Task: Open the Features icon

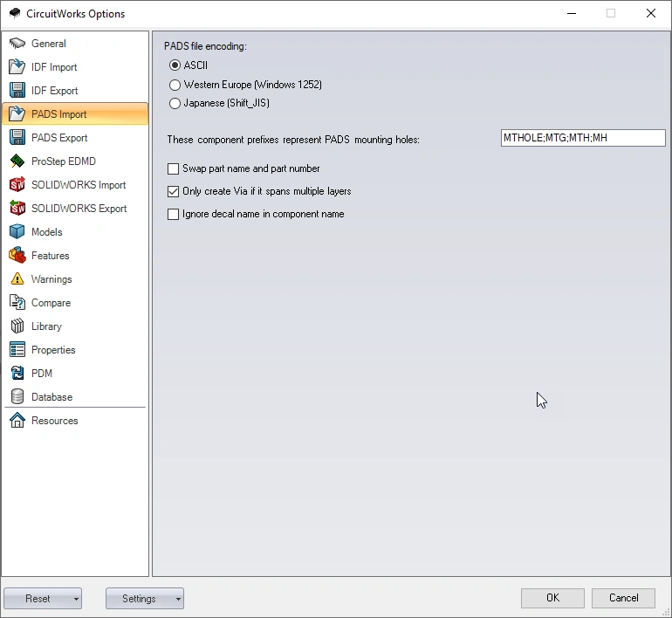Action: point(17,256)
